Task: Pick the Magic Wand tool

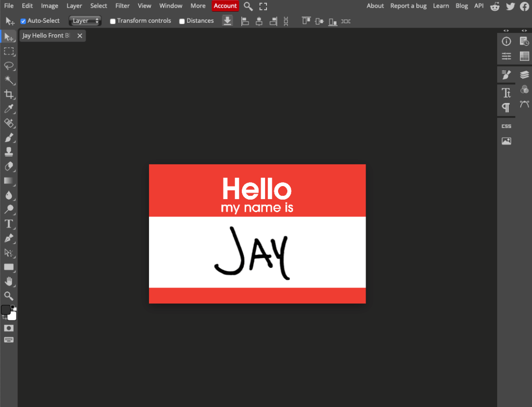Action: pyautogui.click(x=9, y=80)
